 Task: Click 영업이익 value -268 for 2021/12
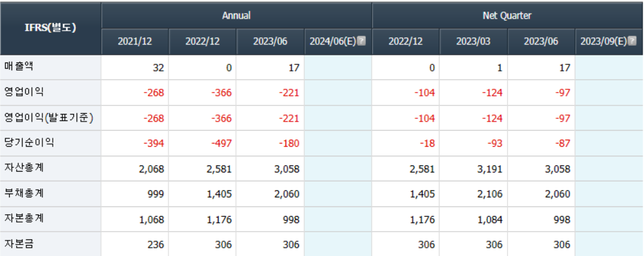pyautogui.click(x=154, y=93)
